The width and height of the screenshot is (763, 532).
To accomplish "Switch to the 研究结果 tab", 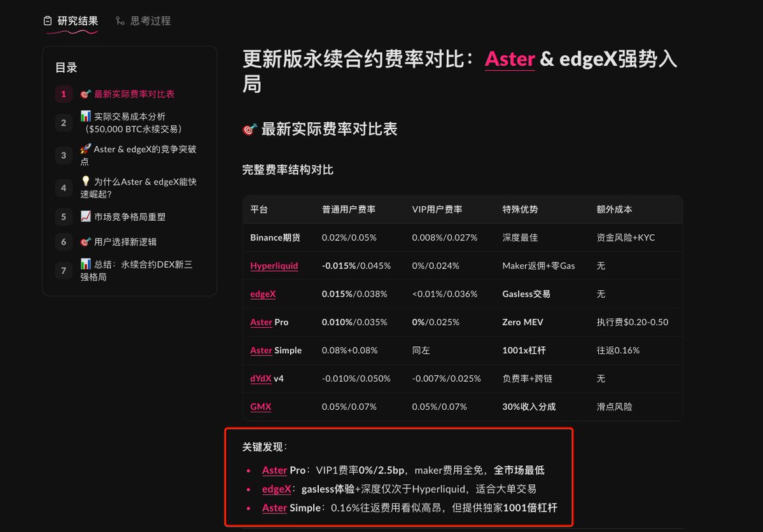I will point(71,21).
